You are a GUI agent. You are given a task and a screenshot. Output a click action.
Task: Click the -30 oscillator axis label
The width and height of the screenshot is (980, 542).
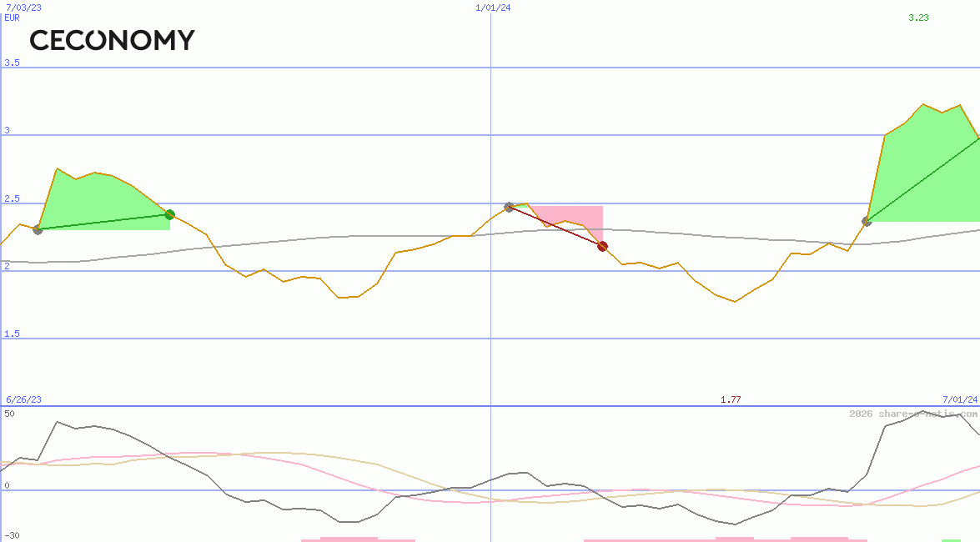12,536
